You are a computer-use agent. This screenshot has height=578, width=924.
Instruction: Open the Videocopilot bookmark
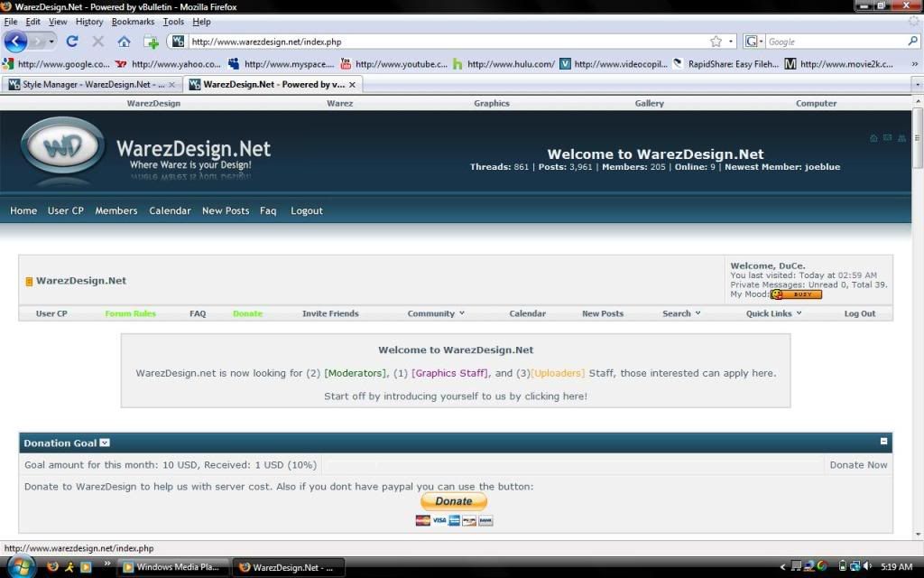(614, 64)
